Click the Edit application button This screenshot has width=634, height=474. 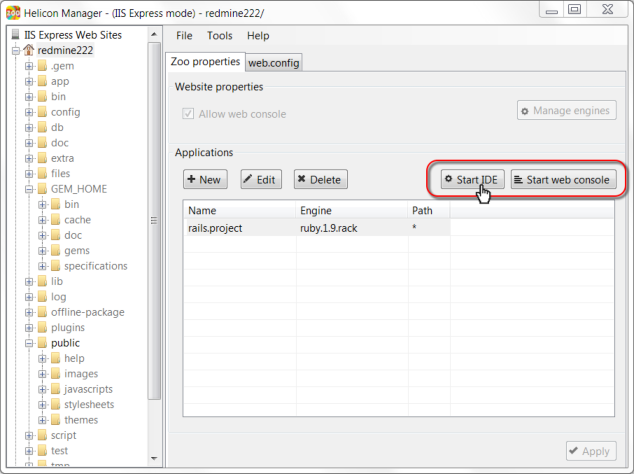[261, 180]
